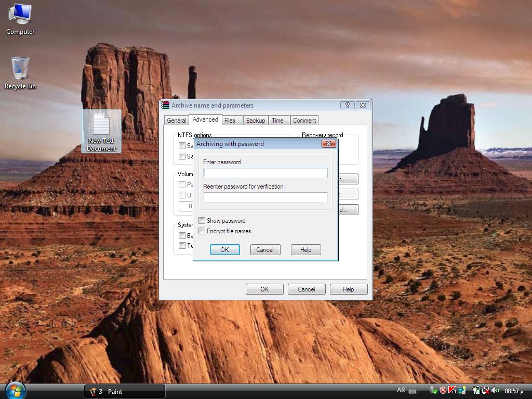
Task: Click the Kaspersky antivirus tray icon
Action: pos(452,390)
